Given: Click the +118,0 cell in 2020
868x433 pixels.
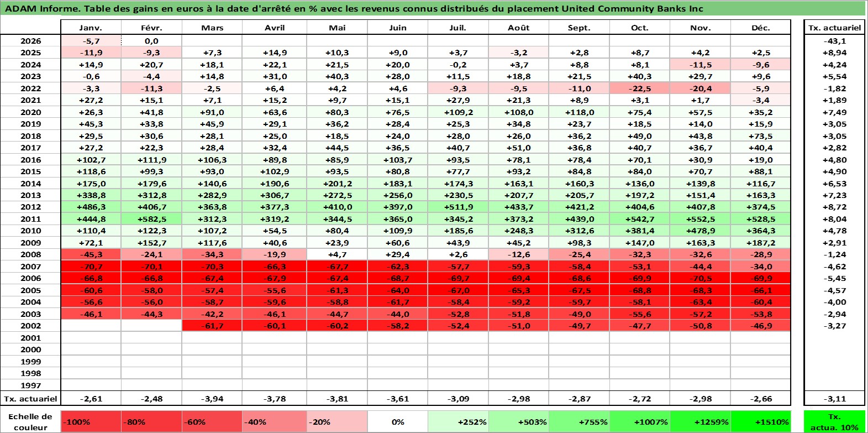Looking at the screenshot, I should click(579, 112).
